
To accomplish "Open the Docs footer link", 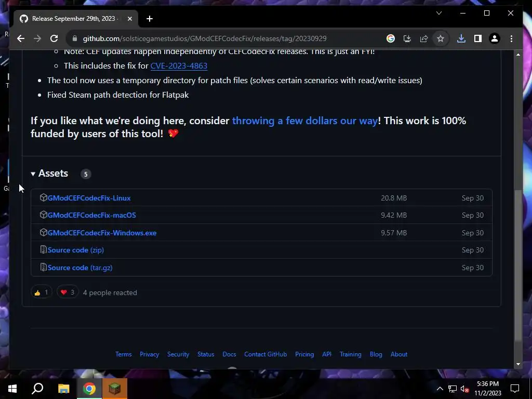I will (x=229, y=354).
